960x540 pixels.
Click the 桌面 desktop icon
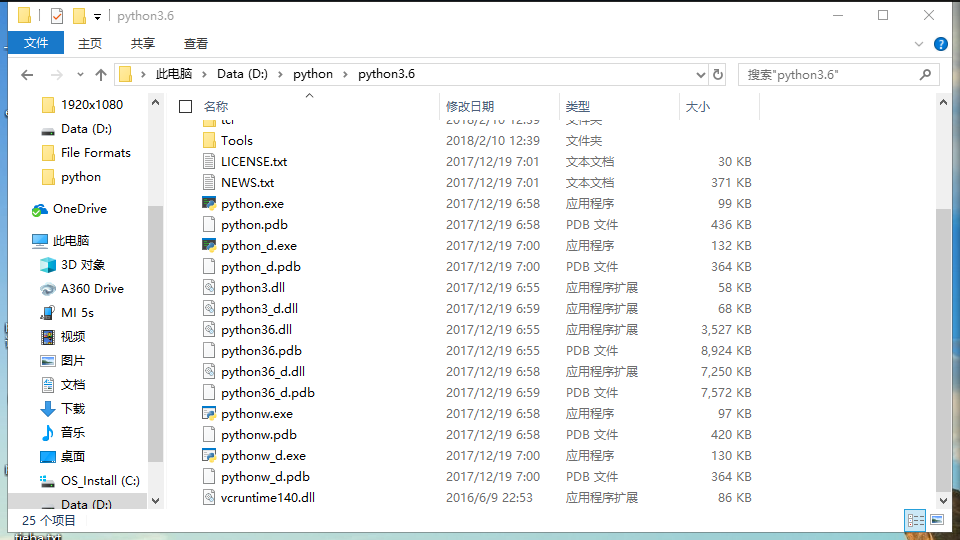pos(48,457)
